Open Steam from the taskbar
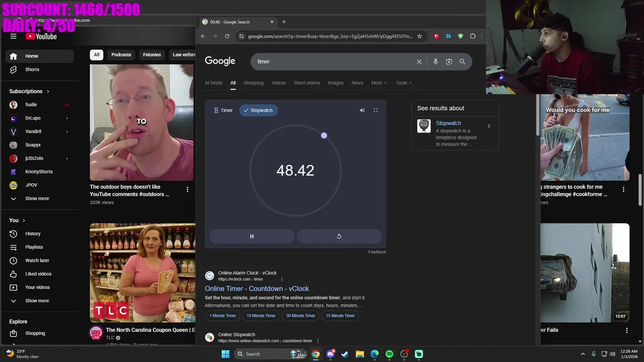This screenshot has width=644, height=362. (x=345, y=354)
